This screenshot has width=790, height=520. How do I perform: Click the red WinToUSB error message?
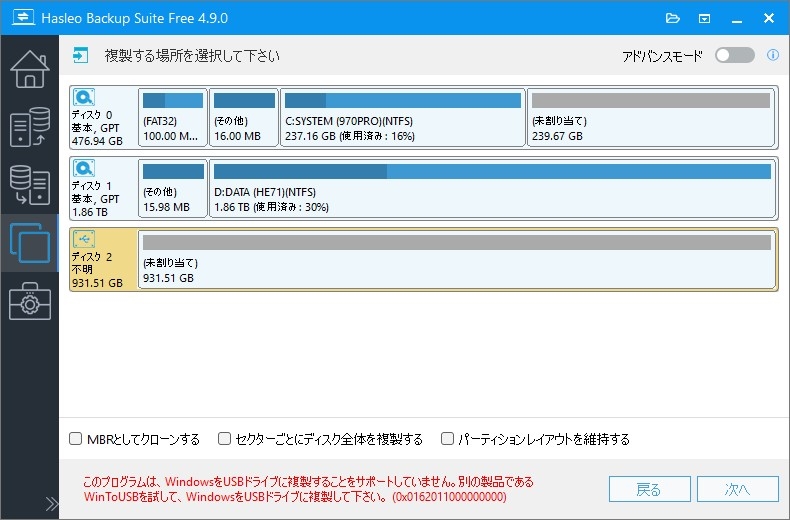308,489
